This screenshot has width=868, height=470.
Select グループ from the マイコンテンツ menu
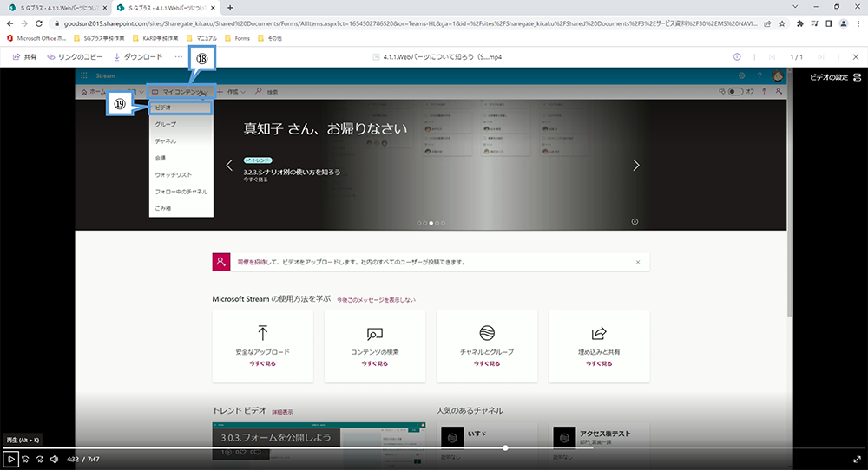click(181, 124)
